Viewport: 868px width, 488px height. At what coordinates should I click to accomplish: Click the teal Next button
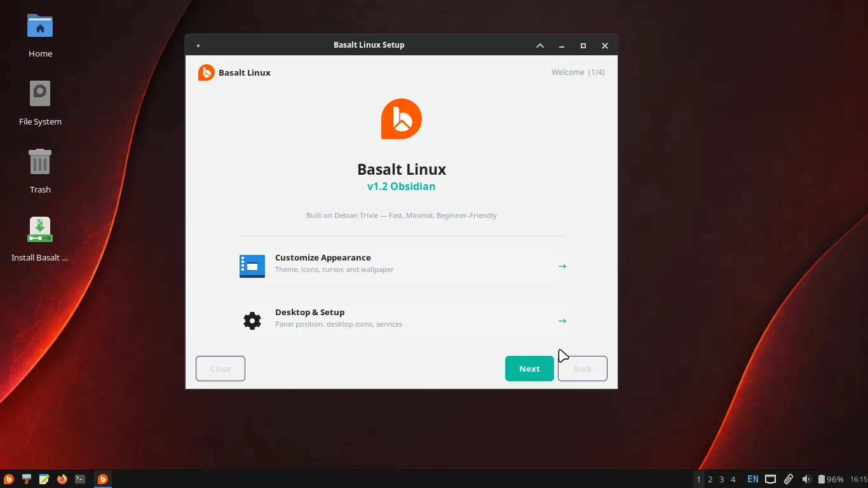pyautogui.click(x=529, y=369)
